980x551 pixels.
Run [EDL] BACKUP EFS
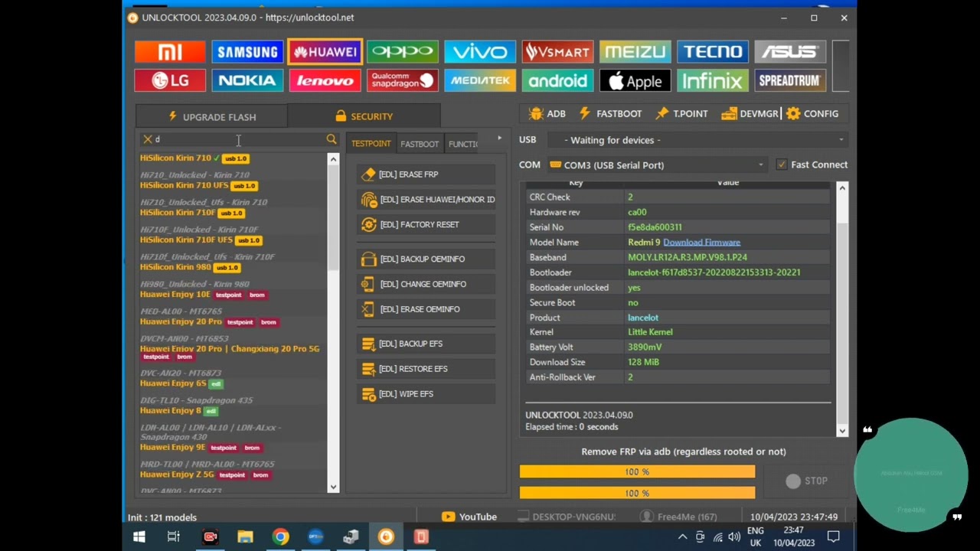click(426, 344)
